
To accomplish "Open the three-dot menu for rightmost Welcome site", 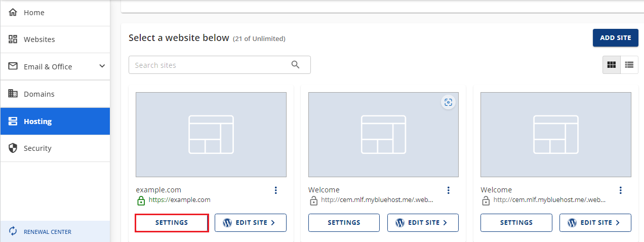I will tap(621, 190).
